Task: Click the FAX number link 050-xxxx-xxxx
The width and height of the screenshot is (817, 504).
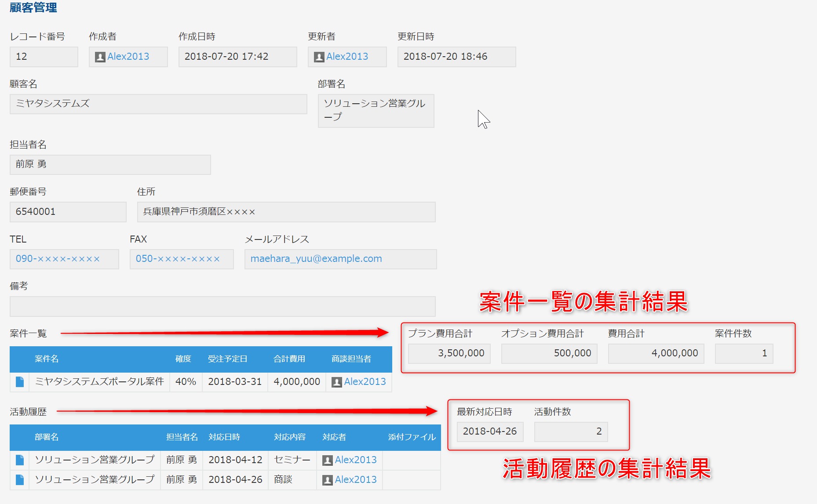Action: (x=174, y=259)
